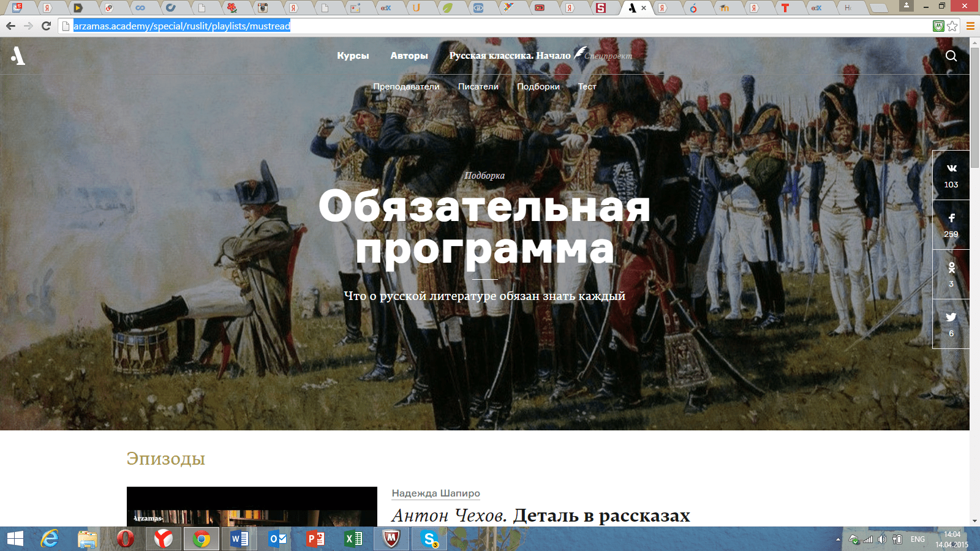Go to Подборки
Image resolution: width=980 pixels, height=551 pixels.
click(538, 86)
